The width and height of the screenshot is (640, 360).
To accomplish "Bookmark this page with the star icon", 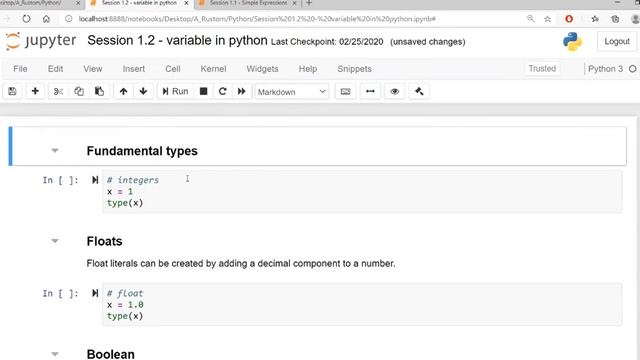I will coord(547,19).
